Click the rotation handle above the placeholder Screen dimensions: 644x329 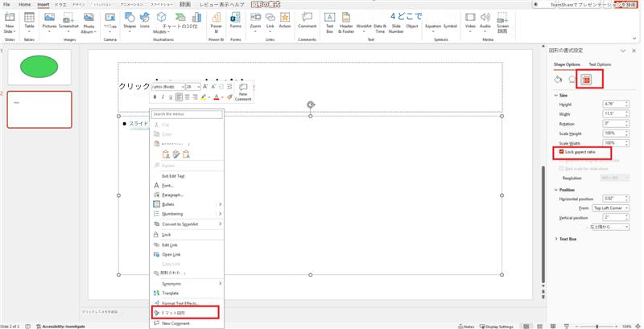pos(311,105)
